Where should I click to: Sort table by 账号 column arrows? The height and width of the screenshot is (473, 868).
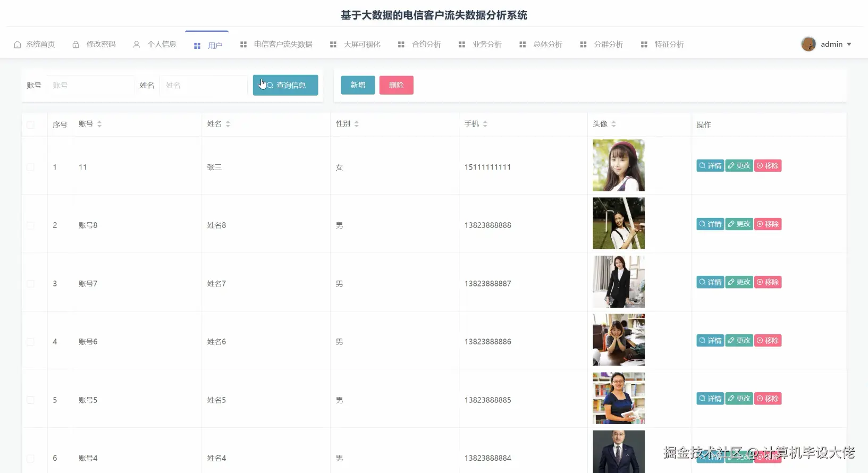99,124
